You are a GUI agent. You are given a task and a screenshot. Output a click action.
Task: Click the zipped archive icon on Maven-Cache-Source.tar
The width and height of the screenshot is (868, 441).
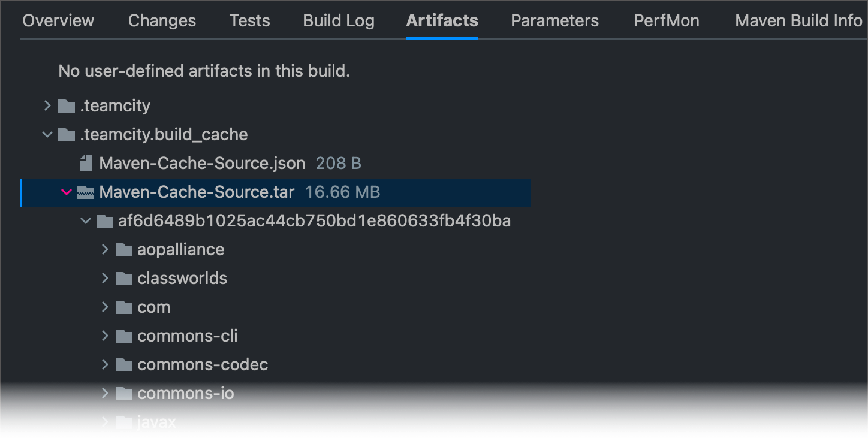[x=86, y=192]
